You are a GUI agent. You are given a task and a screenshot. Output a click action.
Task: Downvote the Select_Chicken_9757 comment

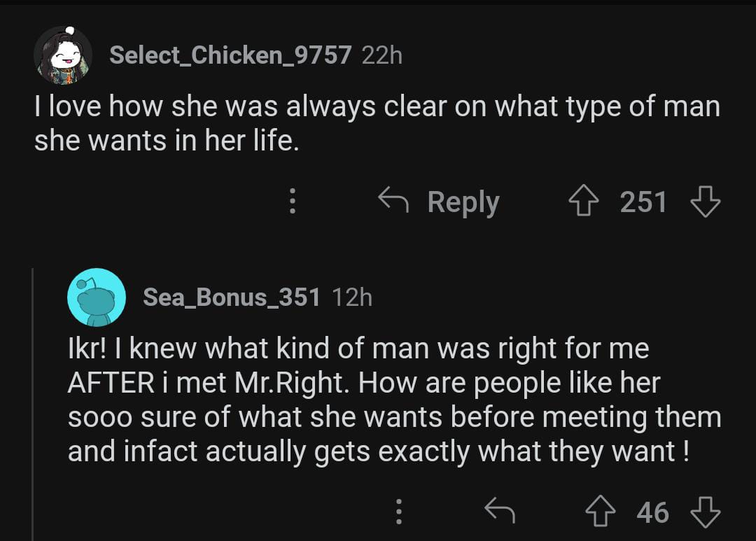[704, 202]
